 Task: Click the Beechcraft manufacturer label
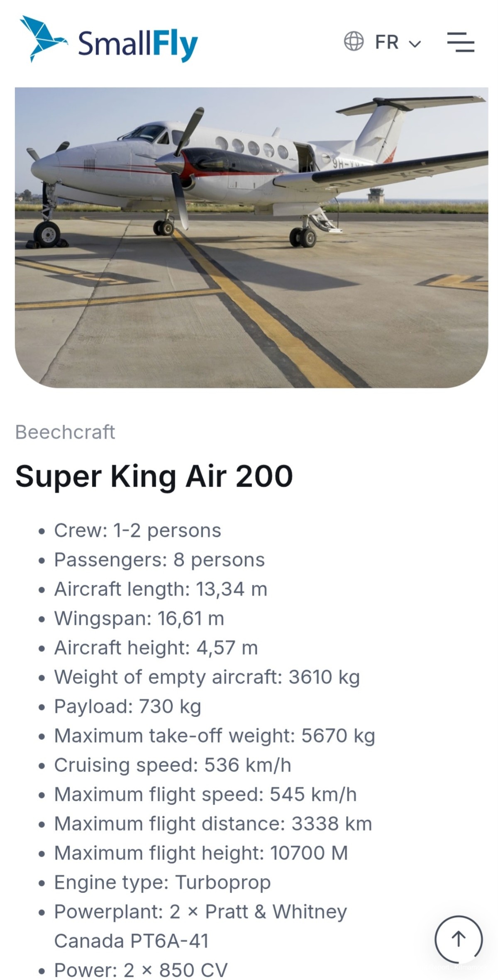point(65,432)
